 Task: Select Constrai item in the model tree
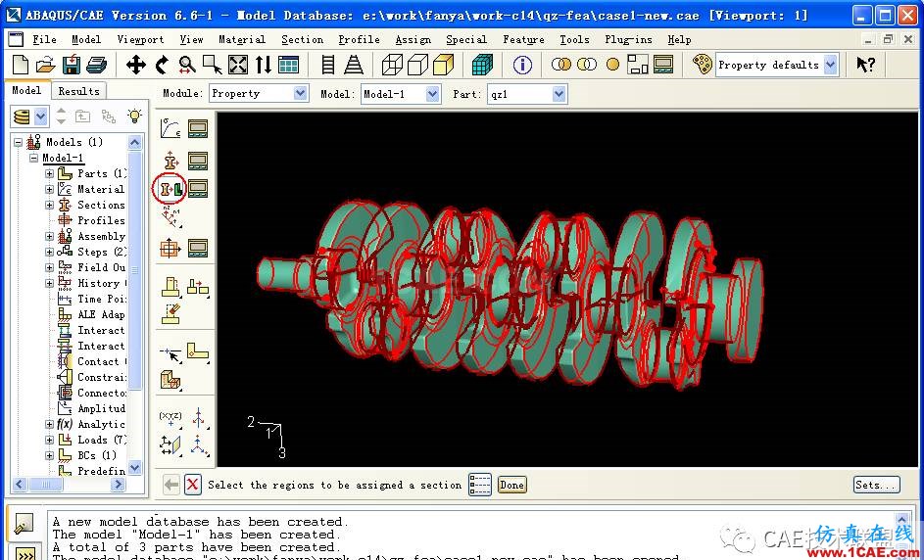101,378
